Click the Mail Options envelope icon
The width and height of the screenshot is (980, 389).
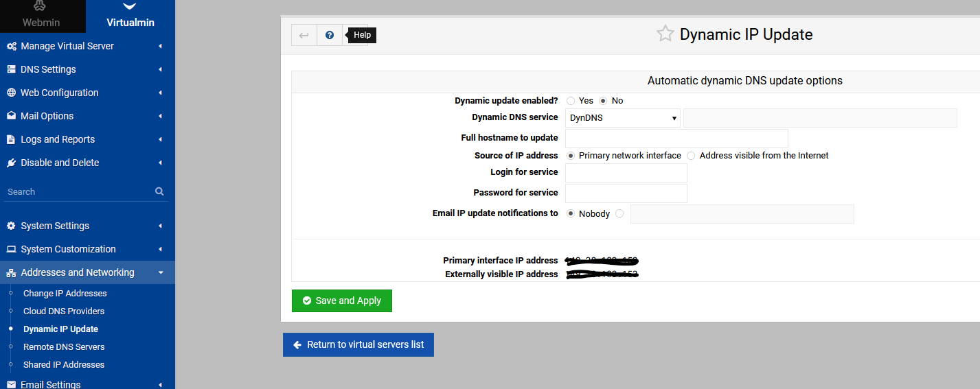[x=11, y=116]
